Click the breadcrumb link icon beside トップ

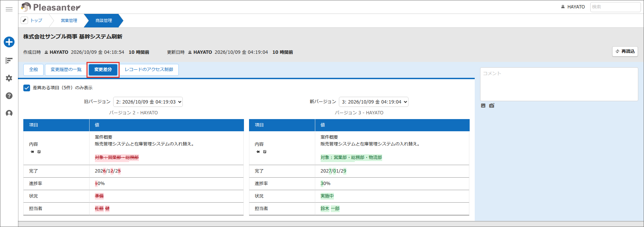coord(24,20)
